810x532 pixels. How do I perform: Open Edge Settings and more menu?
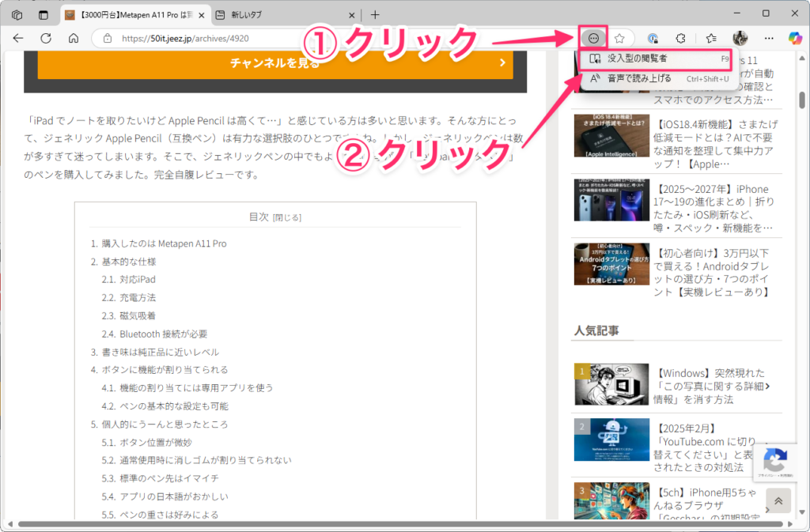pos(769,38)
